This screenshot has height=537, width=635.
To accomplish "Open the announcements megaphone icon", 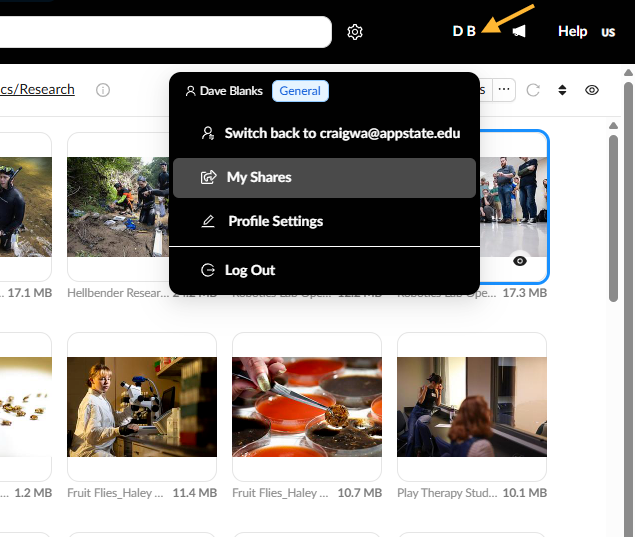I will click(x=519, y=31).
